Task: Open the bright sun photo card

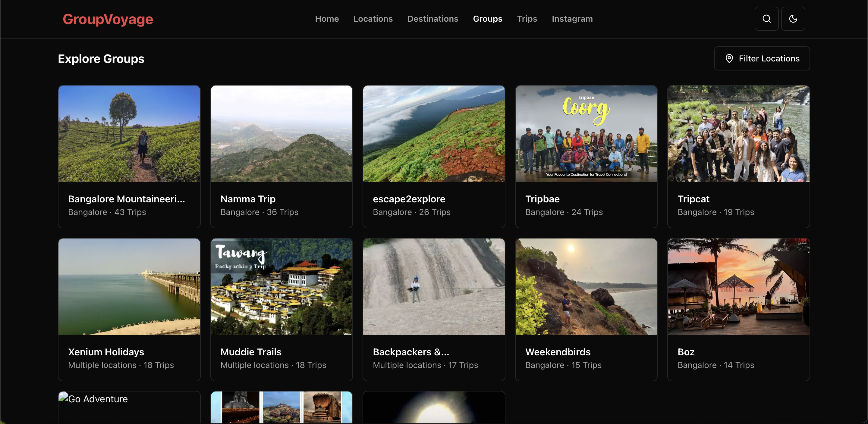Action: click(434, 407)
